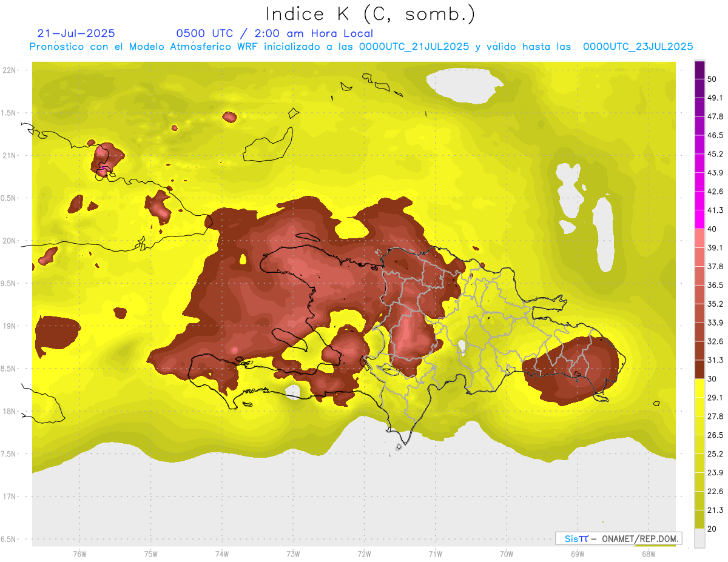Click the "49.1" colorbar label
Viewport: 728px width, 562px height.
(x=715, y=98)
